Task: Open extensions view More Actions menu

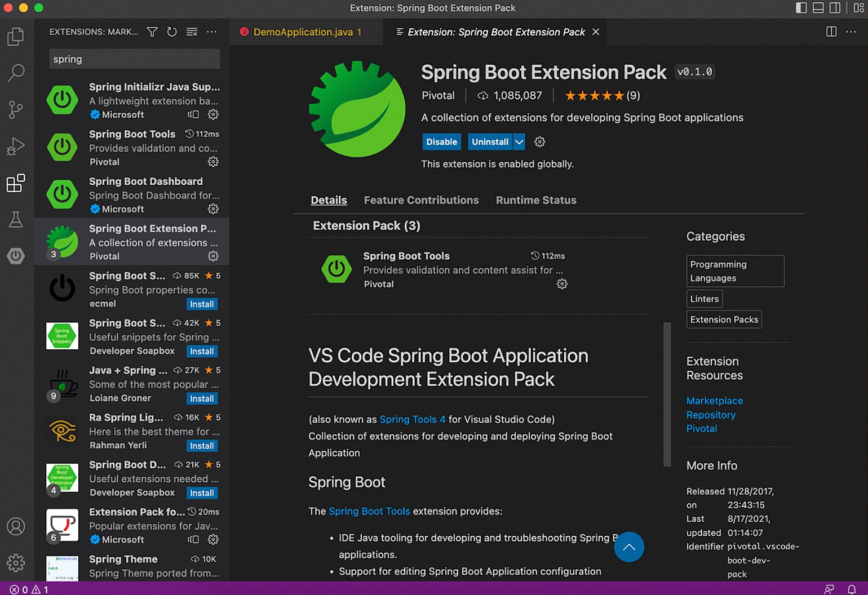Action: (212, 32)
